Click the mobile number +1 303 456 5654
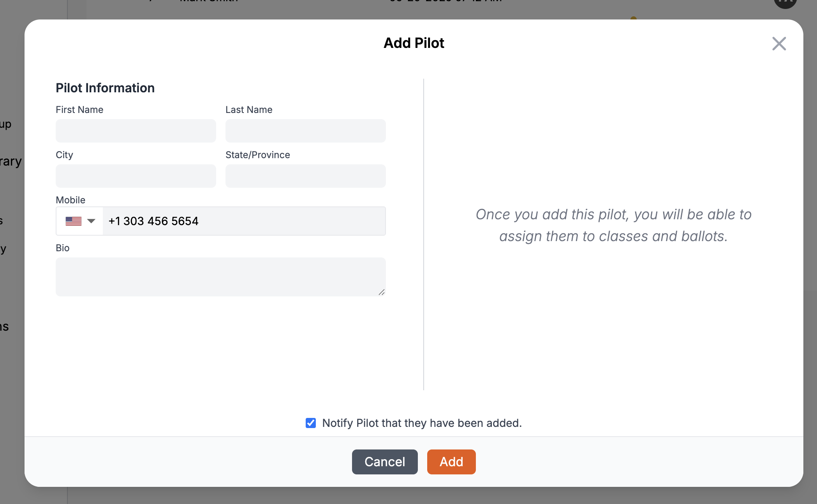 click(x=153, y=221)
